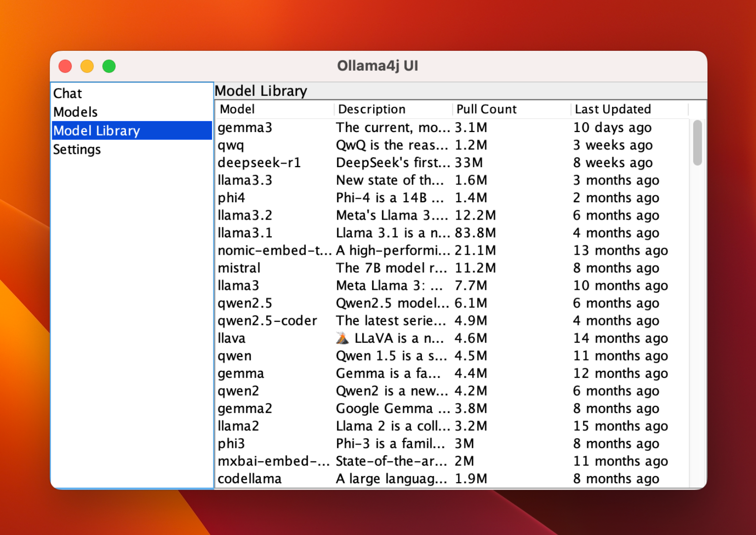The image size is (756, 535).
Task: Select the mistral model entry
Action: tap(239, 268)
